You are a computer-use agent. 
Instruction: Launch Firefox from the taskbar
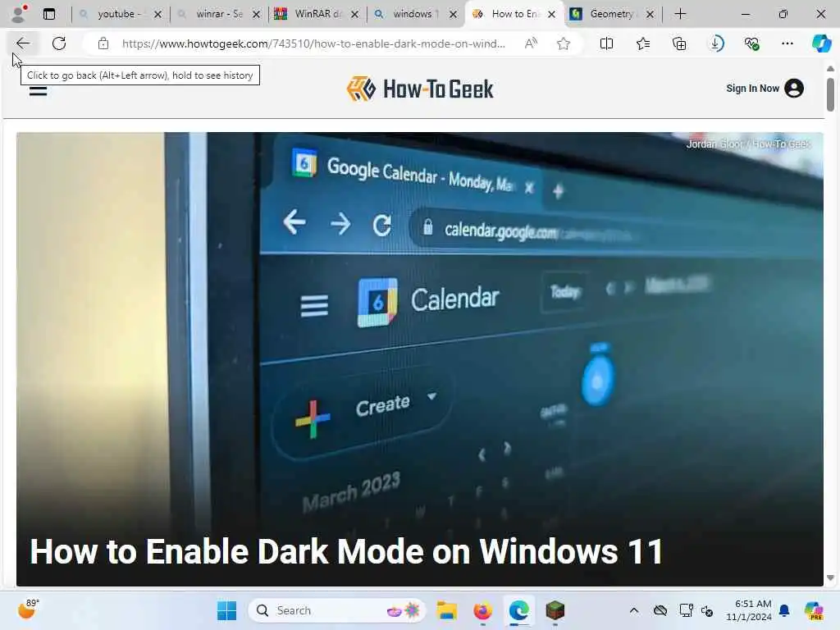pyautogui.click(x=482, y=610)
